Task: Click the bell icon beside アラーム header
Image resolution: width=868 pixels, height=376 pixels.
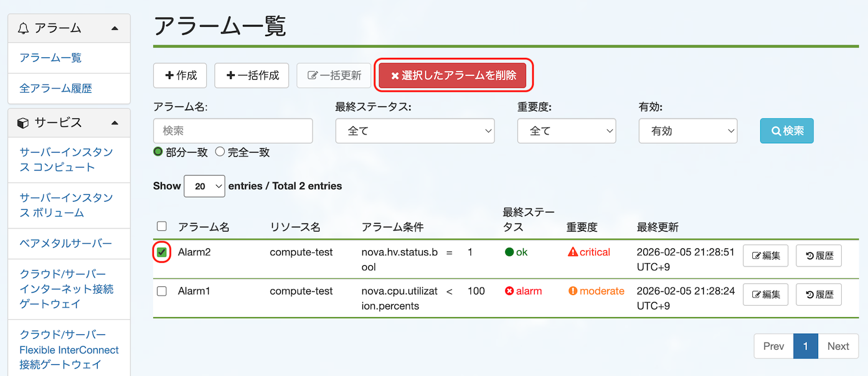Action: pyautogui.click(x=24, y=28)
